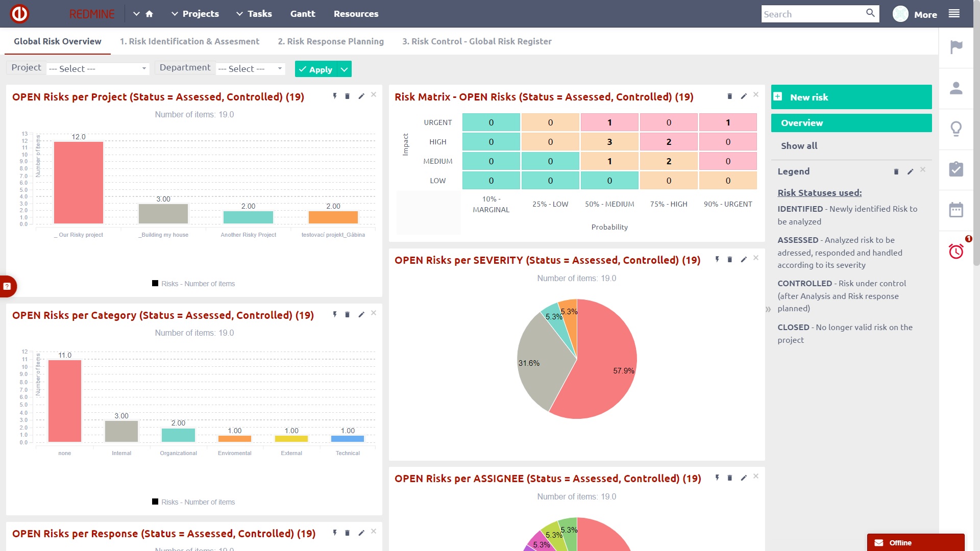Click the search magnifier icon
Screen dimensions: 980x551
point(870,13)
